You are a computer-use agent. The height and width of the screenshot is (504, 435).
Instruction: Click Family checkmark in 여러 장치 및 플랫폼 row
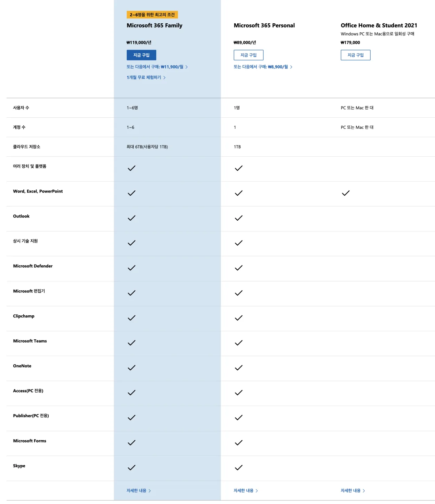(x=132, y=168)
